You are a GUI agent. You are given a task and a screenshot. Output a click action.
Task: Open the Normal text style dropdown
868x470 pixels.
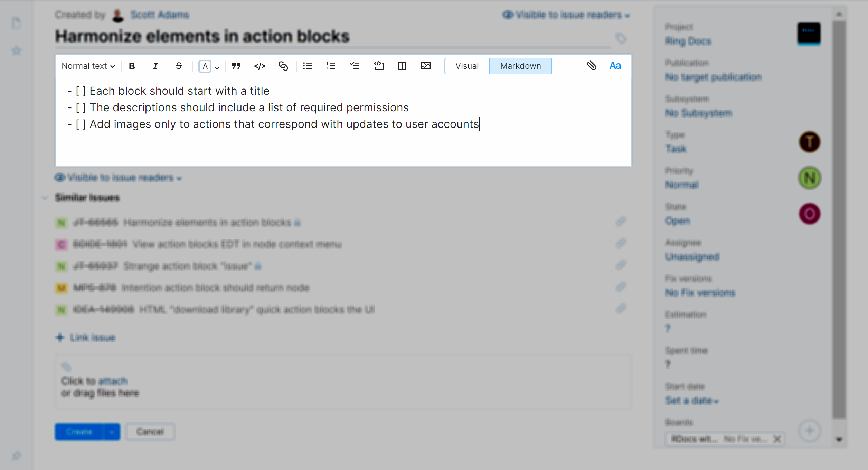(88, 66)
